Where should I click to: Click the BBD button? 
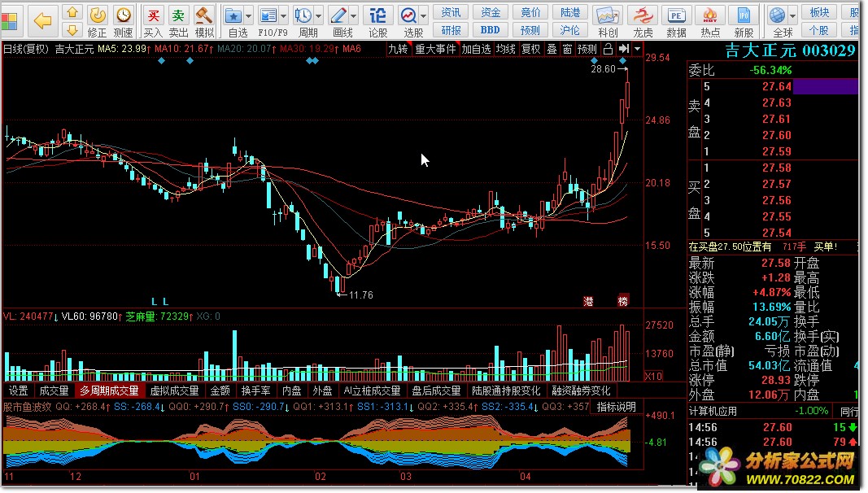pos(491,30)
